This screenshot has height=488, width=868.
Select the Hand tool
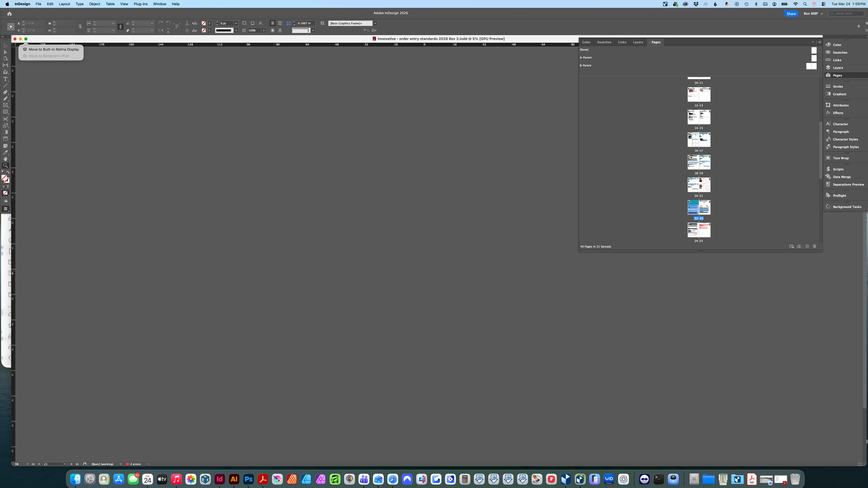(5, 159)
